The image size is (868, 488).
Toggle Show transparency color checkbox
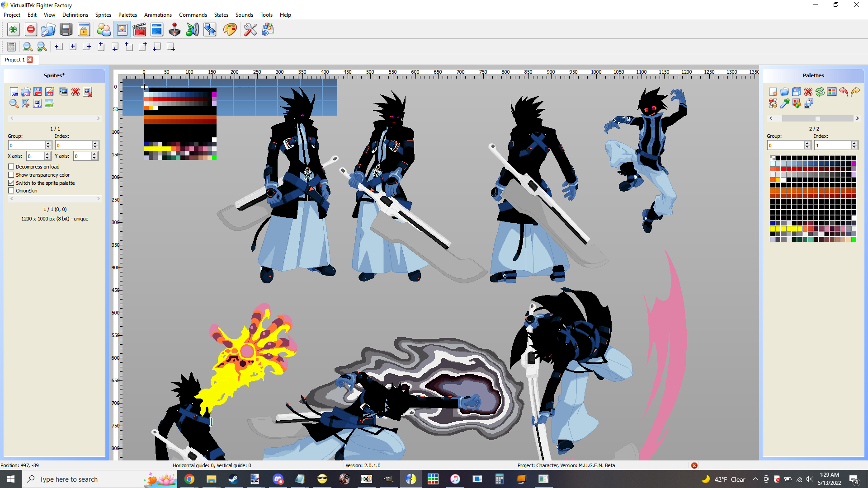pyautogui.click(x=11, y=175)
